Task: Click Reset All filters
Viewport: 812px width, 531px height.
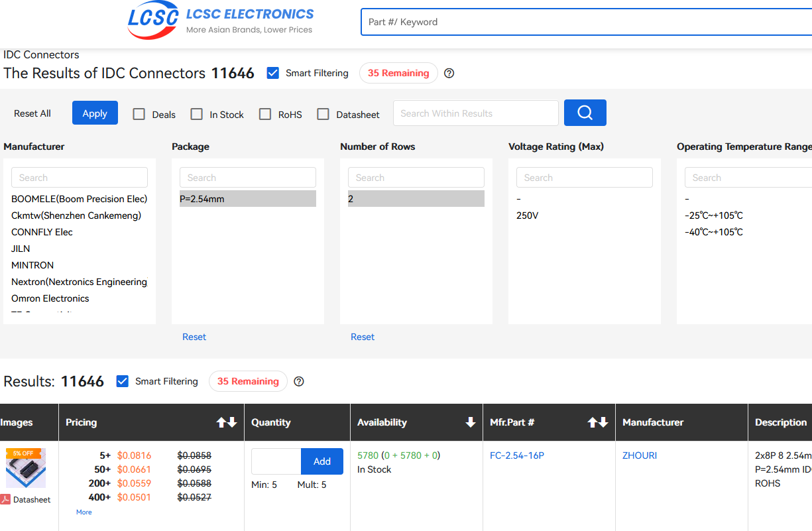Action: pos(32,113)
